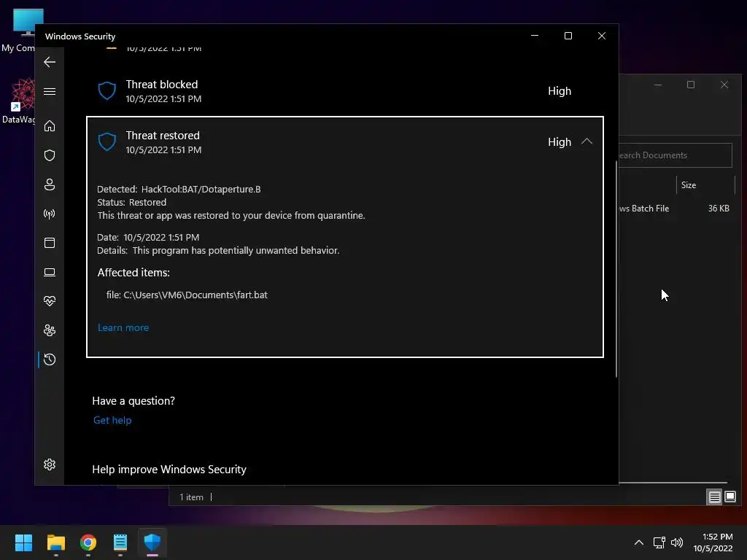Screen dimensions: 747x560
Task: Minimize the Windows Security window
Action: (535, 36)
